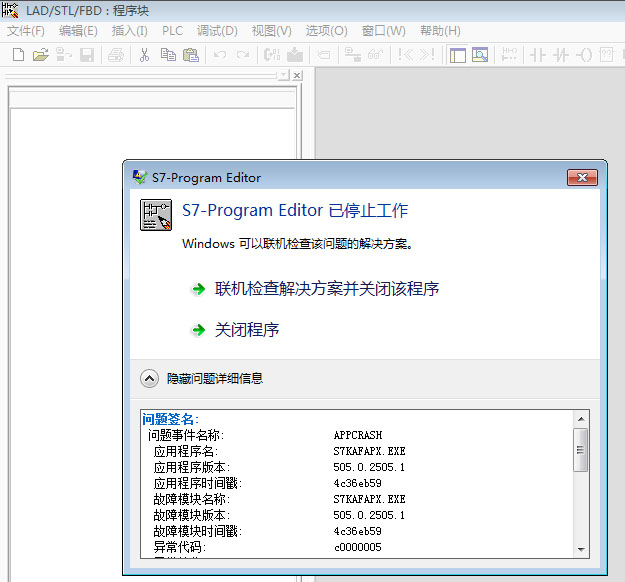This screenshot has height=582, width=625.
Task: Click the Redo arrow icon
Action: tap(242, 55)
